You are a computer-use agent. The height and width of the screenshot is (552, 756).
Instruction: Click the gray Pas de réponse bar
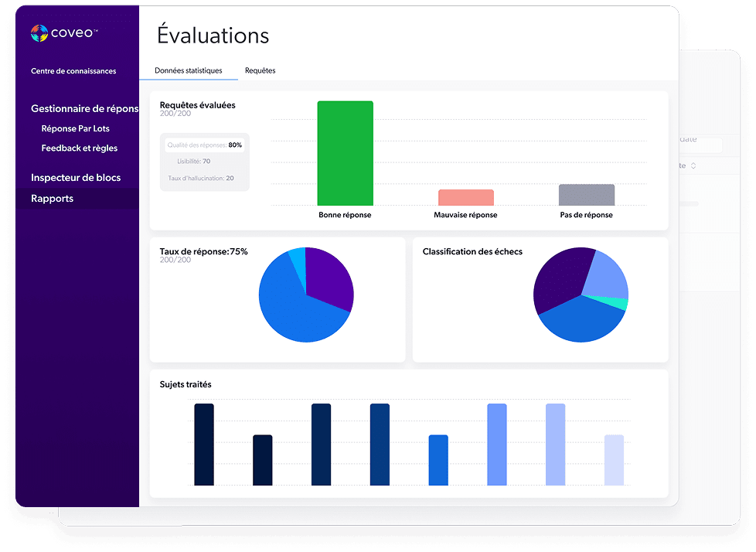(x=586, y=194)
